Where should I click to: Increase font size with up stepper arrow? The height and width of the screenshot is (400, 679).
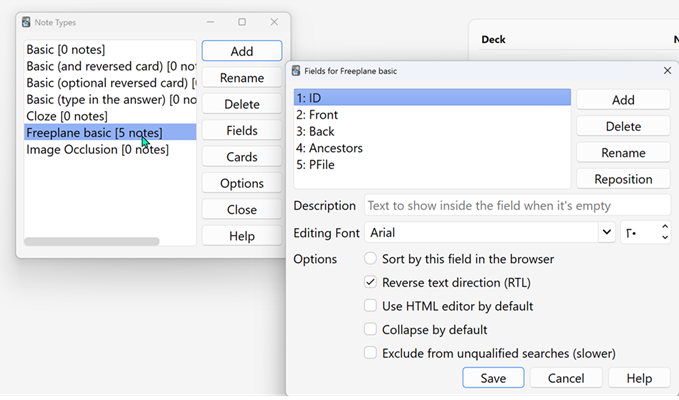(665, 227)
